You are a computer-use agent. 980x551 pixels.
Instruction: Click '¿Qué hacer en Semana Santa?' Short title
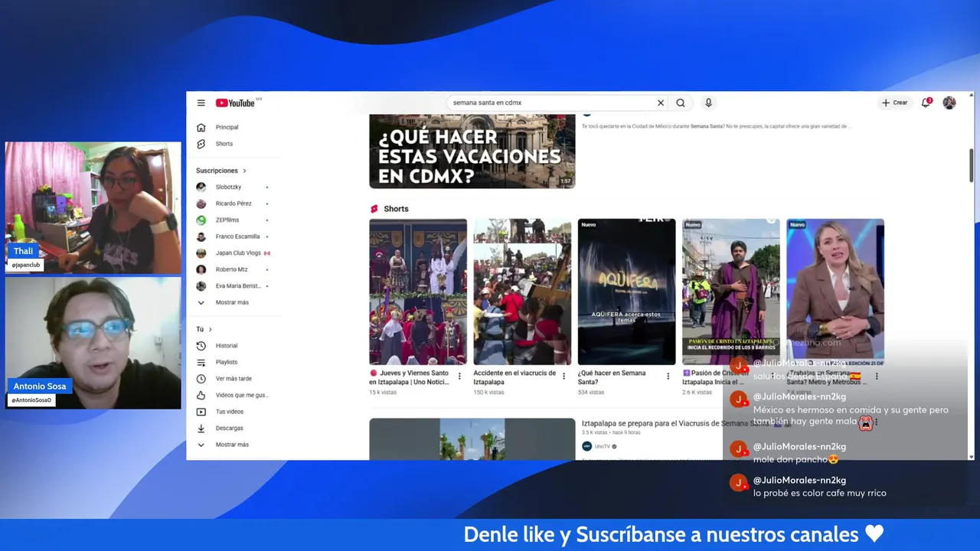point(612,377)
